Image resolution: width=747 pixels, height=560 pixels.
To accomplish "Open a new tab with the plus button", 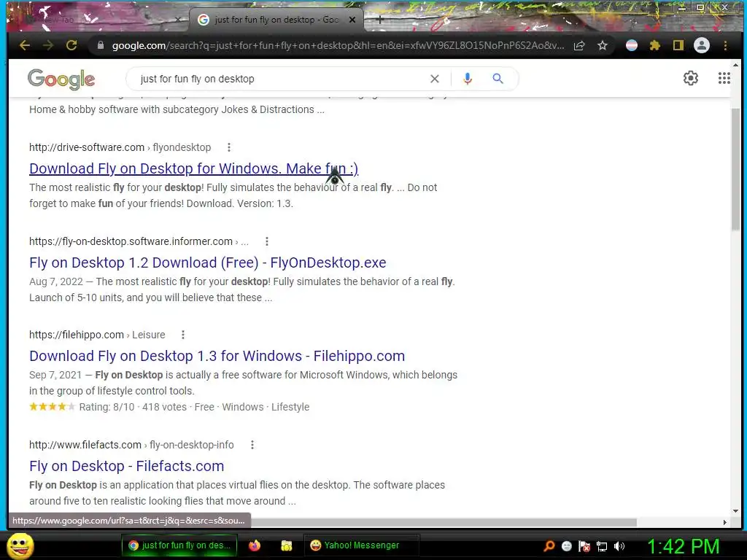I will click(x=379, y=20).
